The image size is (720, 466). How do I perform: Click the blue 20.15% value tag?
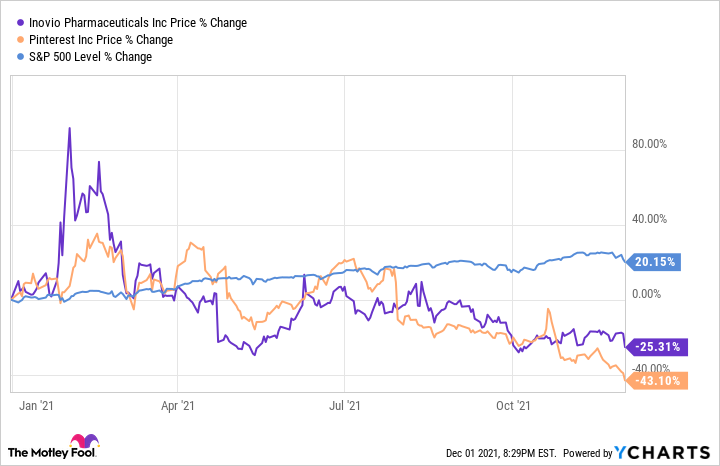pos(656,262)
